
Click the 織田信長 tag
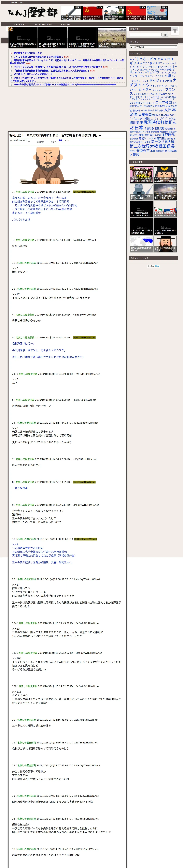(167, 146)
